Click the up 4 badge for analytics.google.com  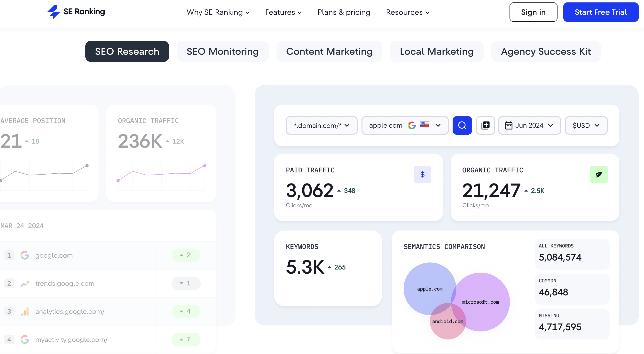coord(186,311)
